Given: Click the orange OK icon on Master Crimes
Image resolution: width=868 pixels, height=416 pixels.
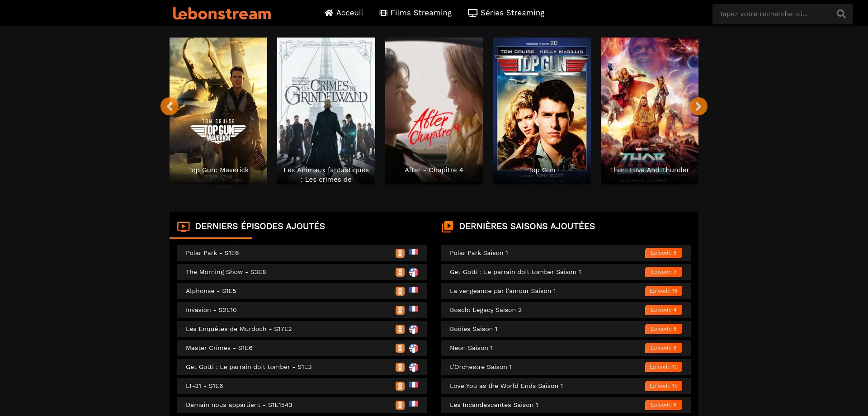Looking at the screenshot, I should (x=400, y=348).
